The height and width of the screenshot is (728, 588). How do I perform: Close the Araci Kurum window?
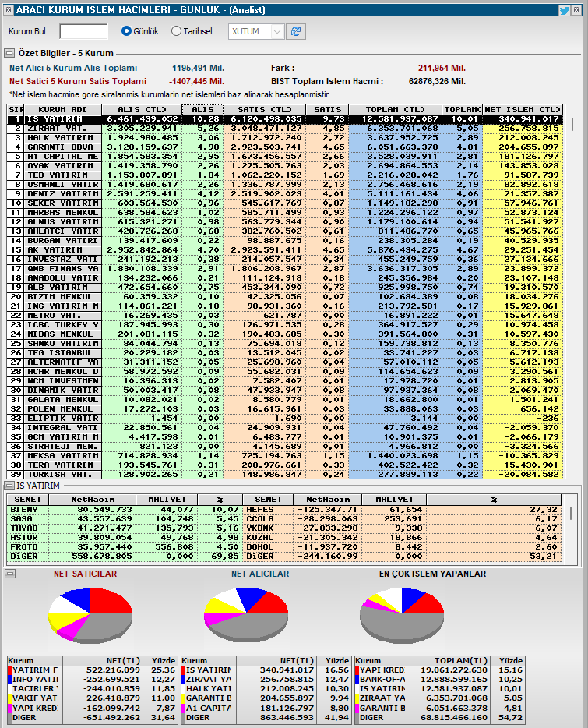576,10
